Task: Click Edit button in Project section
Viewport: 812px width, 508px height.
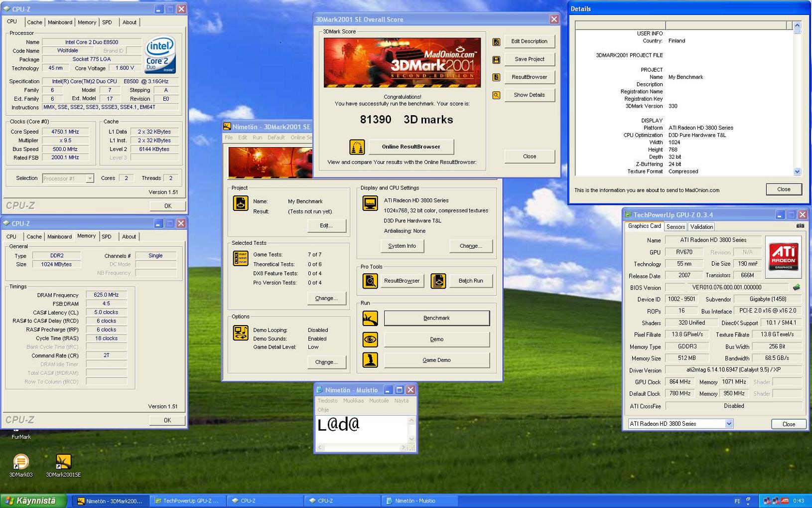Action: pyautogui.click(x=326, y=225)
